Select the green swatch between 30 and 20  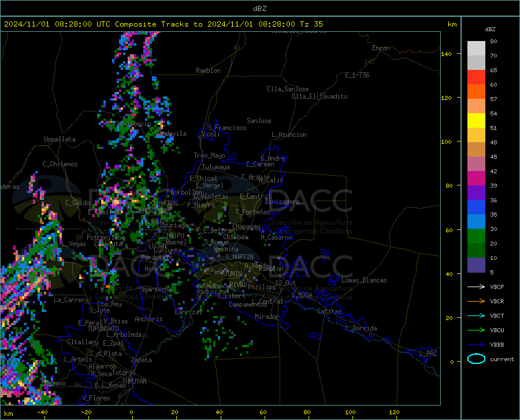point(476,236)
